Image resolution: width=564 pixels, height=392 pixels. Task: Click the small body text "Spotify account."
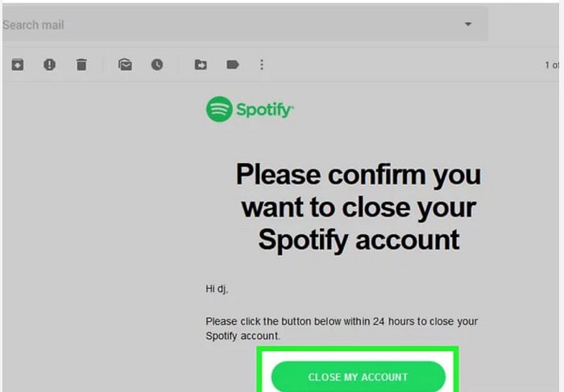coord(243,336)
